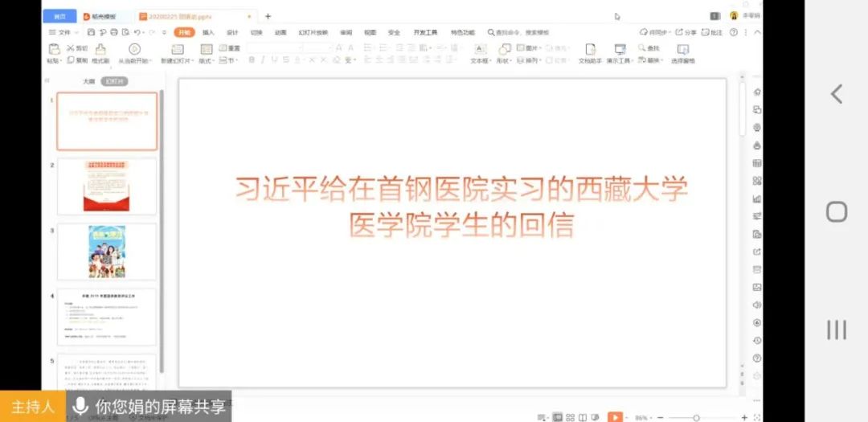
Task: Switch to the outline (大纲) panel view
Action: 88,81
